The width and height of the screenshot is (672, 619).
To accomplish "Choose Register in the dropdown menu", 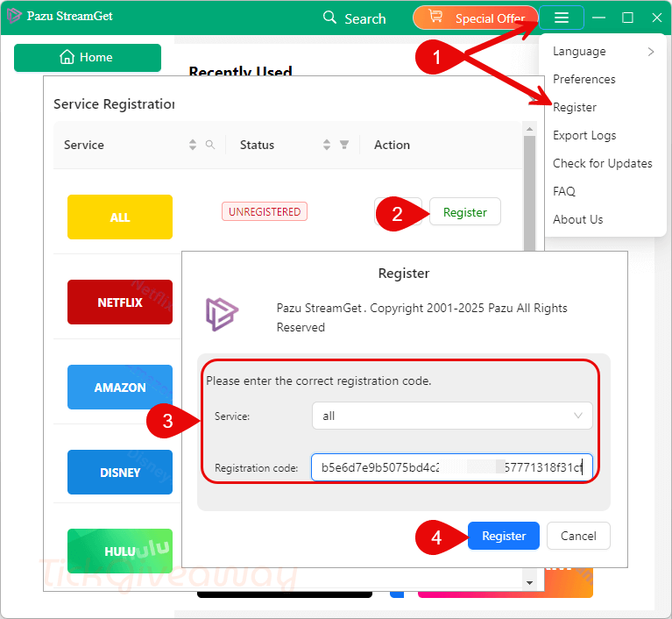I will pos(574,107).
